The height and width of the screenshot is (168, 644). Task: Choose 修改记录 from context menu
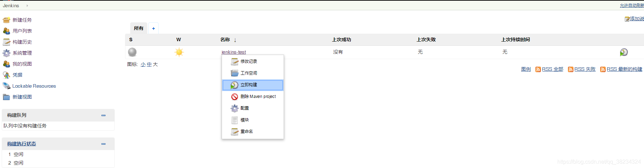pos(253,61)
